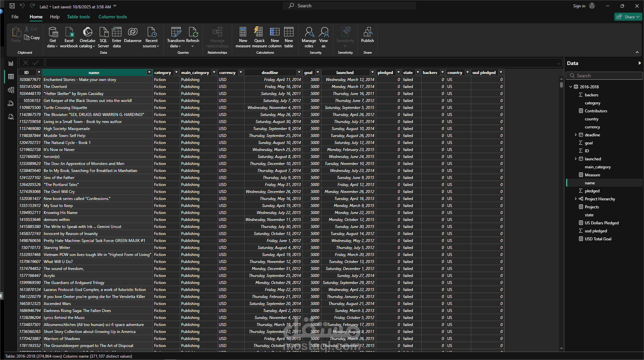Image resolution: width=644 pixels, height=360 pixels.
Task: Expand the deadline date hierarchy
Action: [x=576, y=135]
